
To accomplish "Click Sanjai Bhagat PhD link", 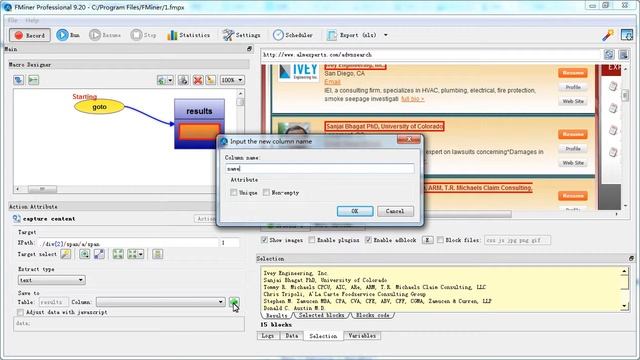I will tap(384, 127).
